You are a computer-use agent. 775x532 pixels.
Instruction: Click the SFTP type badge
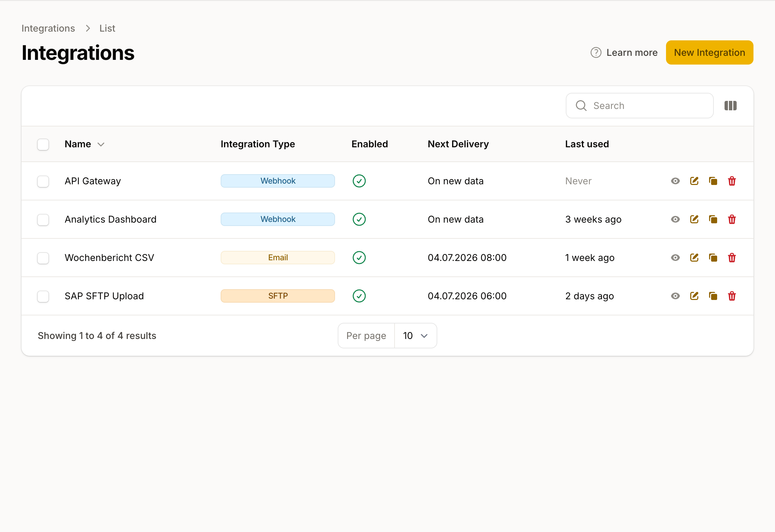point(278,296)
